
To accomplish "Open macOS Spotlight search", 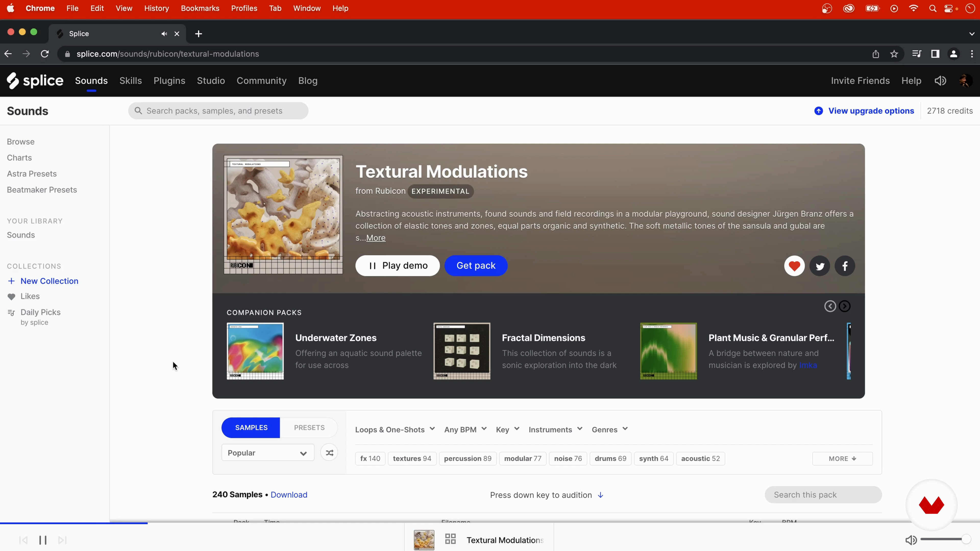I will tap(933, 8).
